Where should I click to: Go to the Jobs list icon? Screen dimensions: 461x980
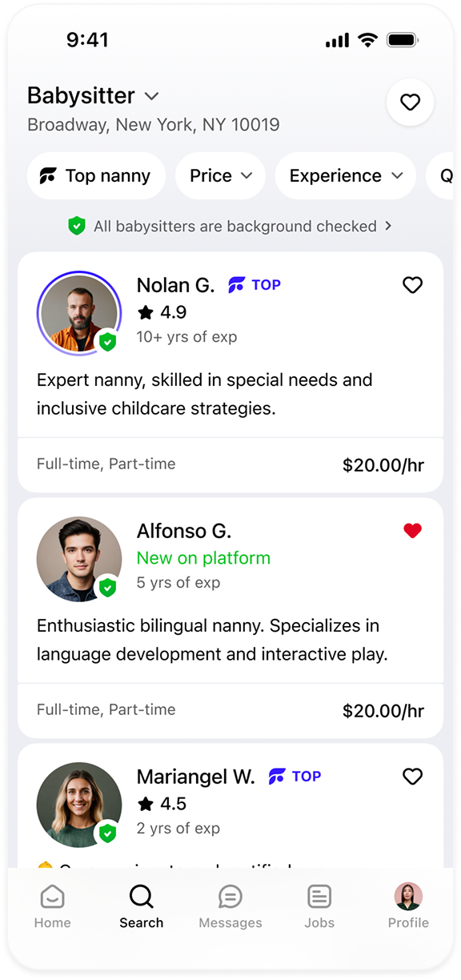(x=319, y=897)
